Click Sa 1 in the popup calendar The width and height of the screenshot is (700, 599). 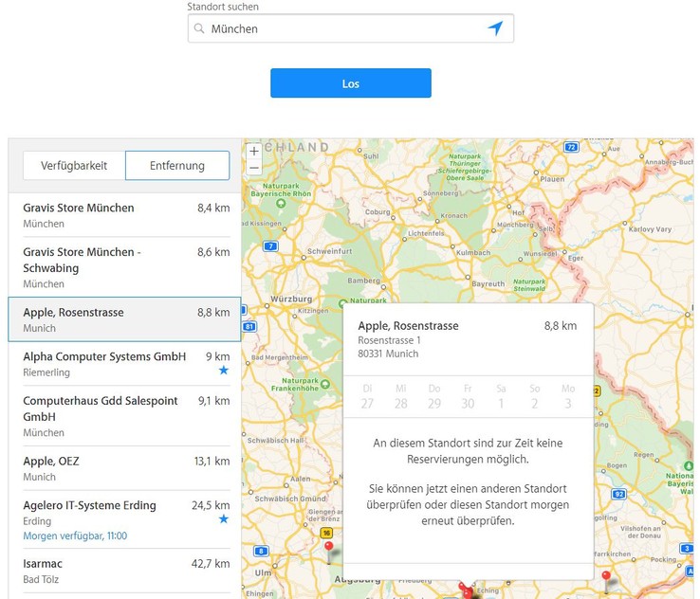[x=501, y=396]
